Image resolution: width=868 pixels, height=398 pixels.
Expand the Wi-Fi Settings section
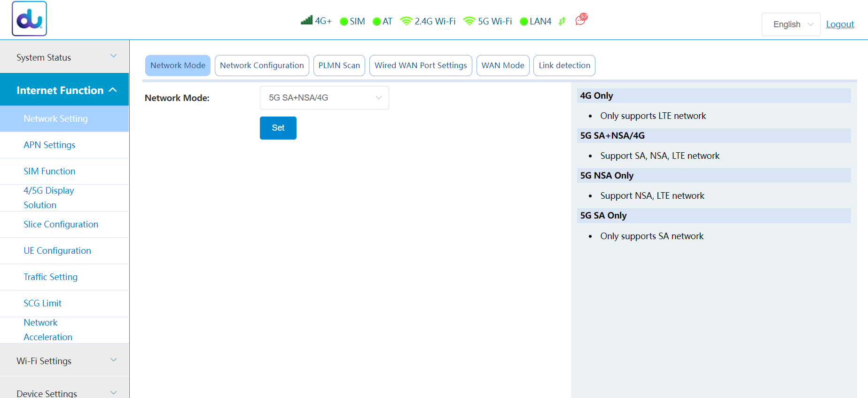point(65,360)
